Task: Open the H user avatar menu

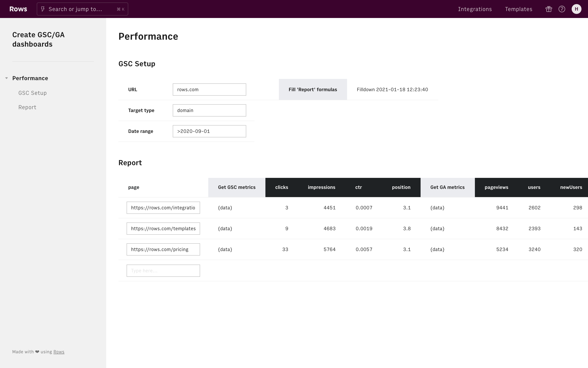Action: point(576,9)
